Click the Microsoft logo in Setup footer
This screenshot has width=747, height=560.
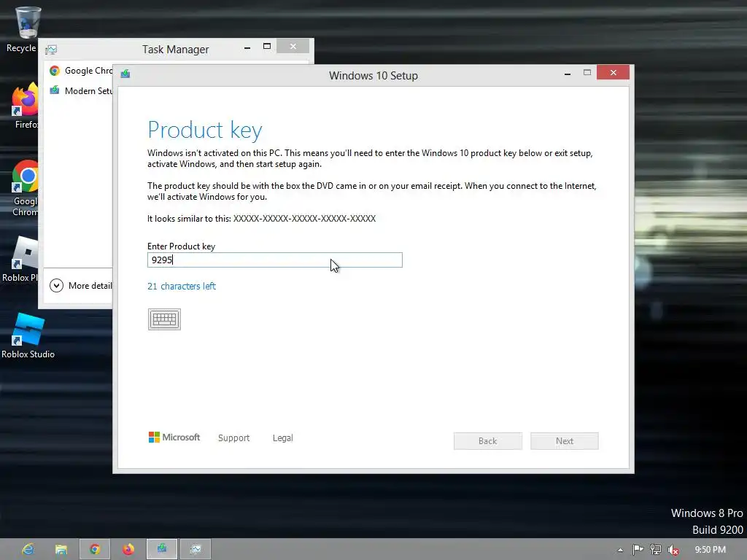click(174, 437)
